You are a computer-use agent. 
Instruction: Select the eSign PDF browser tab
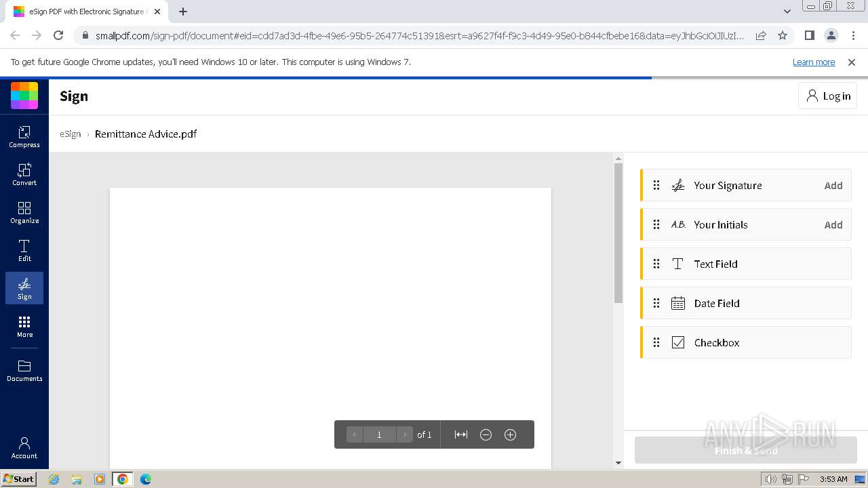coord(86,12)
